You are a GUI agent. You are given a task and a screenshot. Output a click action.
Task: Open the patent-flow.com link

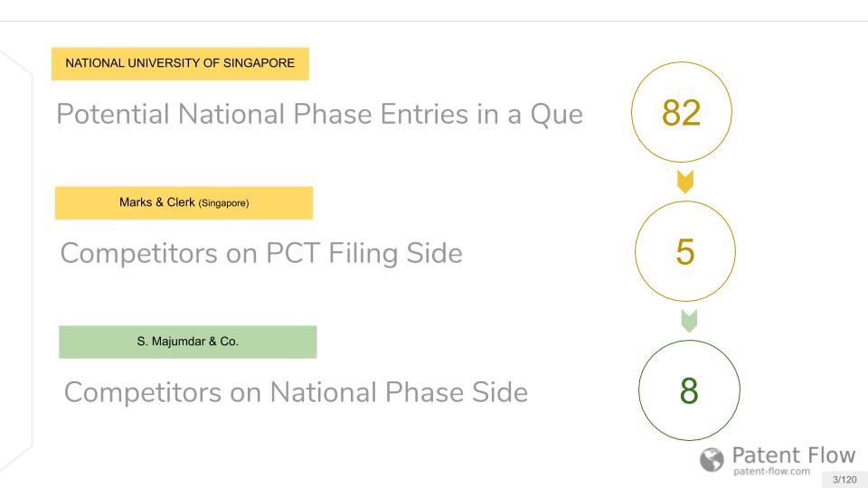tap(771, 472)
